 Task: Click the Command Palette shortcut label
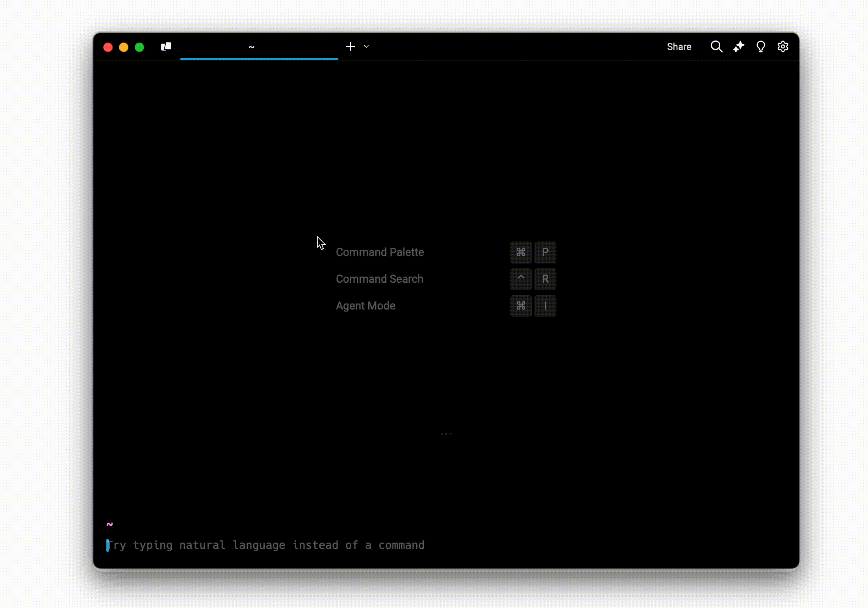380,252
